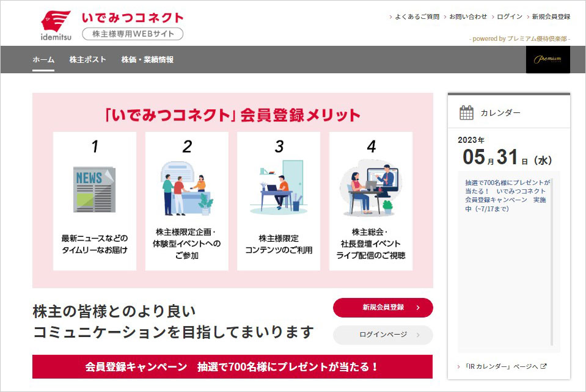
Task: Open よくあるご質問 link
Action: click(x=417, y=17)
